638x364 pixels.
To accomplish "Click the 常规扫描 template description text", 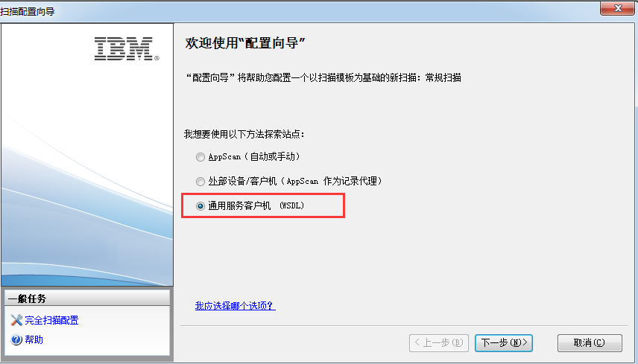I will coord(443,77).
